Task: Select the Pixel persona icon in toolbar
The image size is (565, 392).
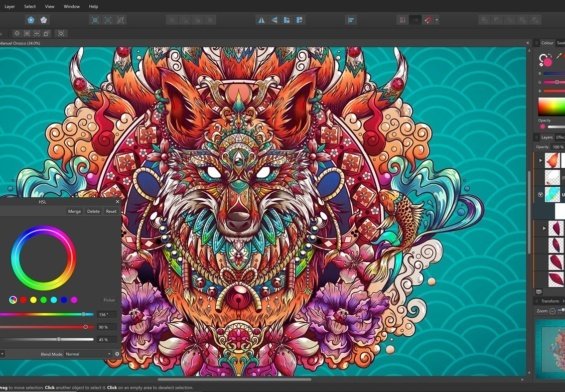Action: pos(44,20)
